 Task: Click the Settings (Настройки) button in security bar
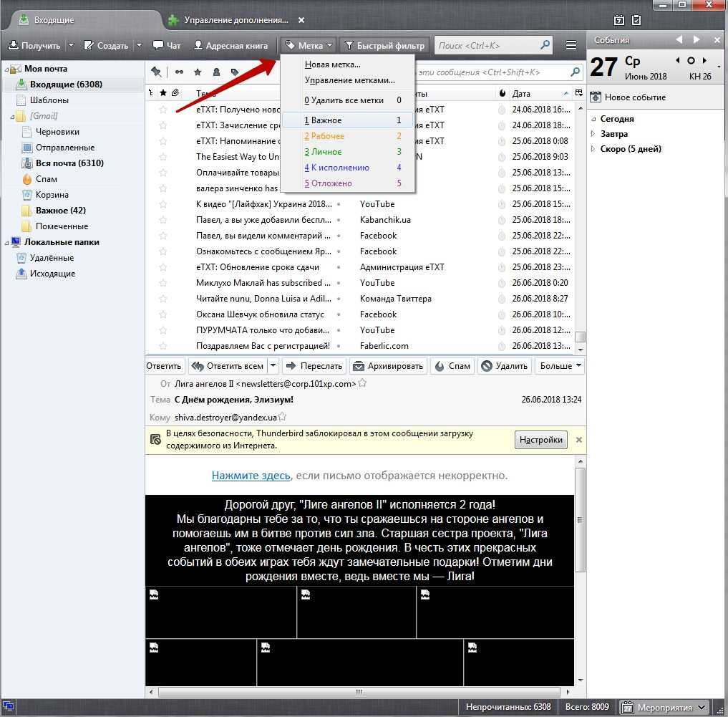coord(540,440)
